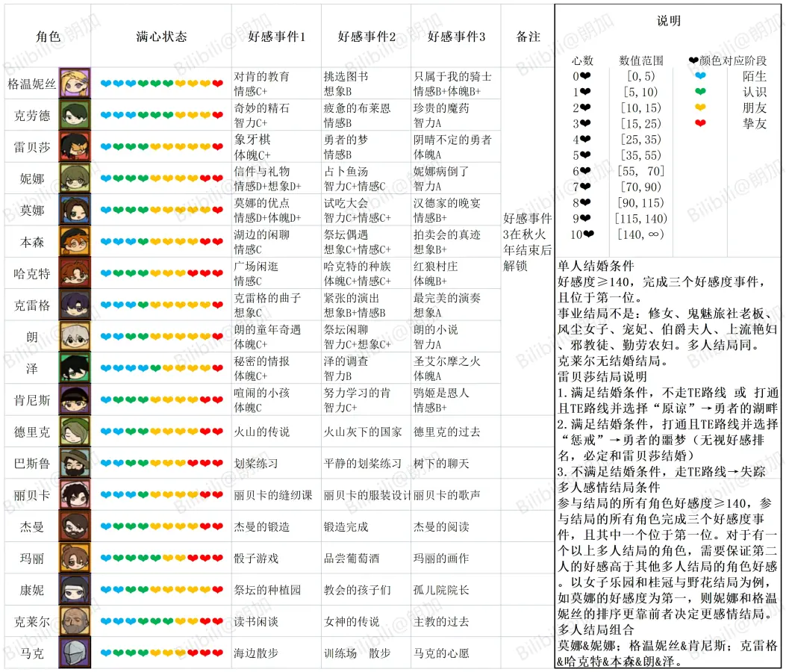The height and width of the screenshot is (672, 786).
Task: Click 雷贝莎's red-haired portrait
Action: [75, 146]
